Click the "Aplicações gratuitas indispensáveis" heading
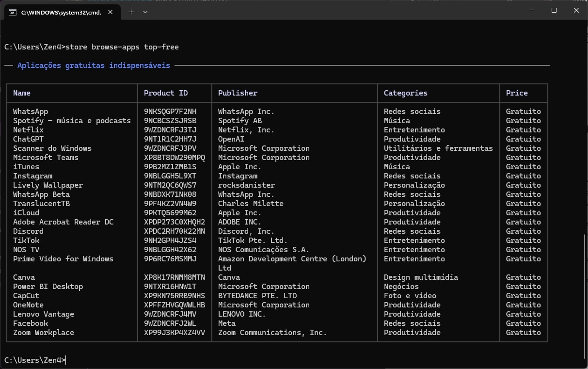This screenshot has width=588, height=369. click(94, 65)
